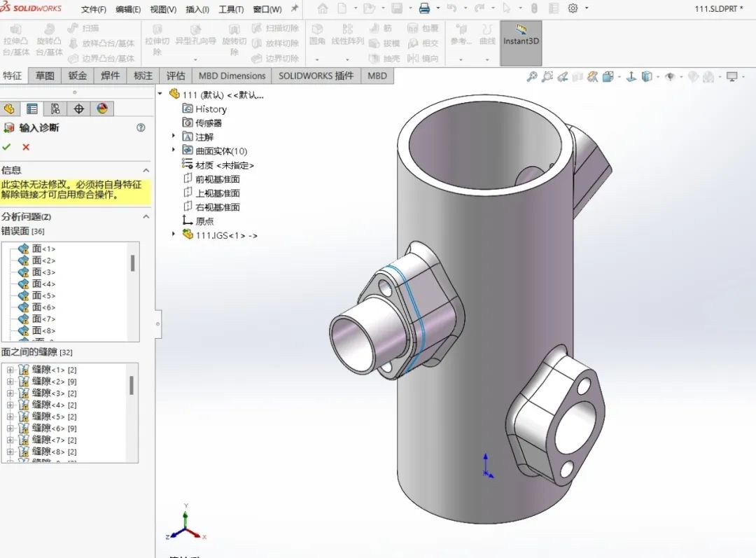The width and height of the screenshot is (756, 558).
Task: Switch to FeatureManager design tree tab icon
Action: click(9, 109)
